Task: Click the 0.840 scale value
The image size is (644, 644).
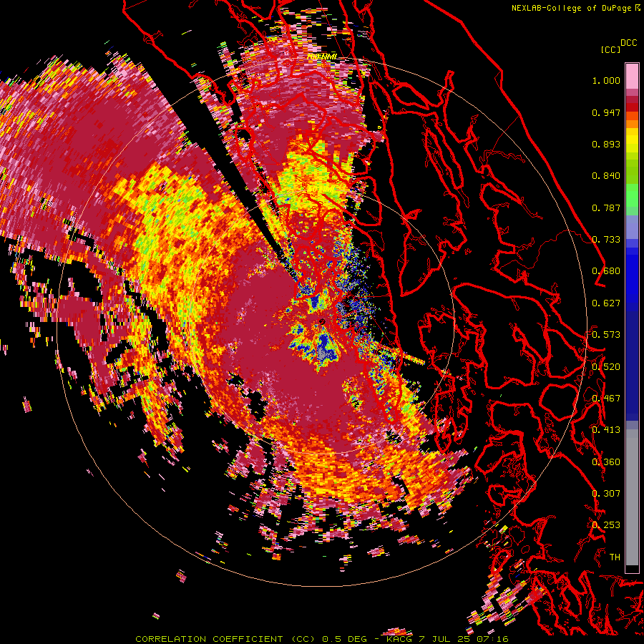Action: click(x=606, y=176)
